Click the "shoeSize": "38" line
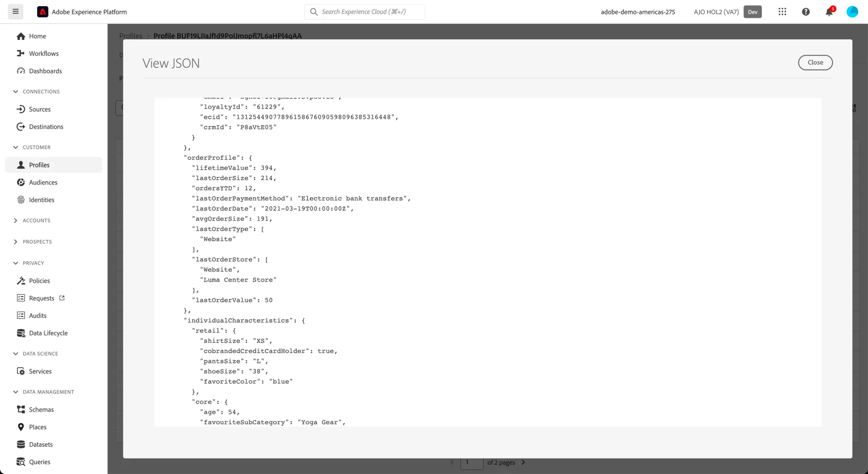Image resolution: width=868 pixels, height=474 pixels. click(x=234, y=371)
